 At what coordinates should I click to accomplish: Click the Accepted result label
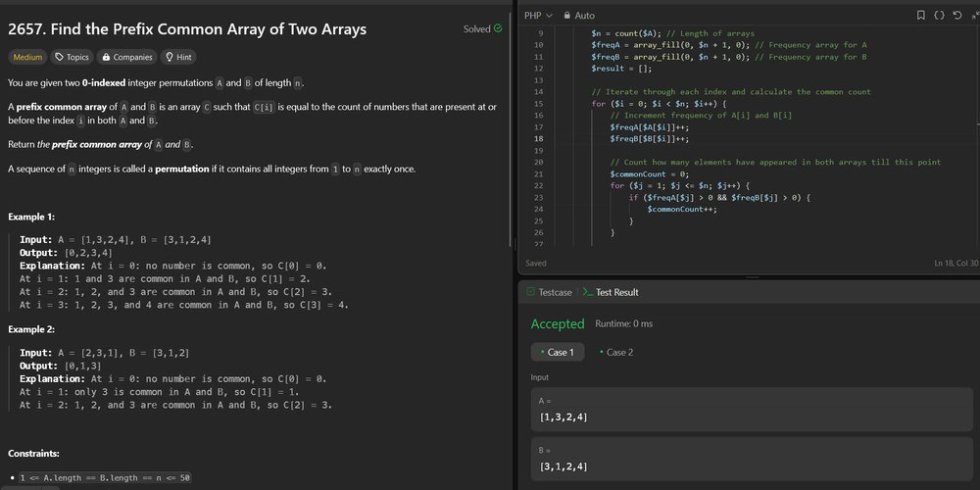[558, 323]
